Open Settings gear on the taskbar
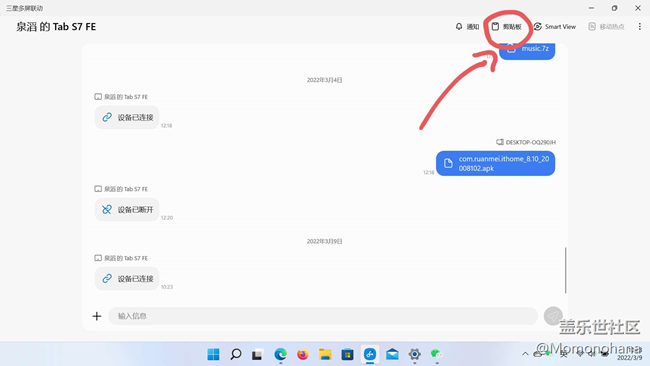Image resolution: width=650 pixels, height=366 pixels. (x=415, y=354)
